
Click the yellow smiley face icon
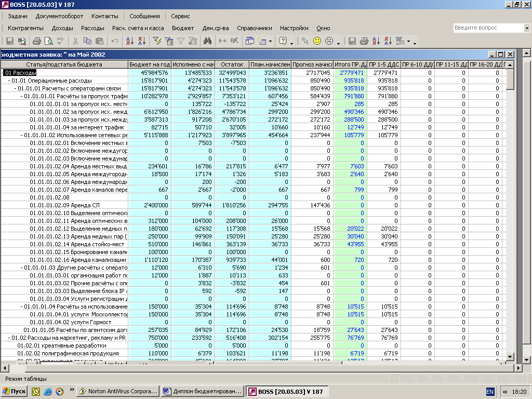317,41
